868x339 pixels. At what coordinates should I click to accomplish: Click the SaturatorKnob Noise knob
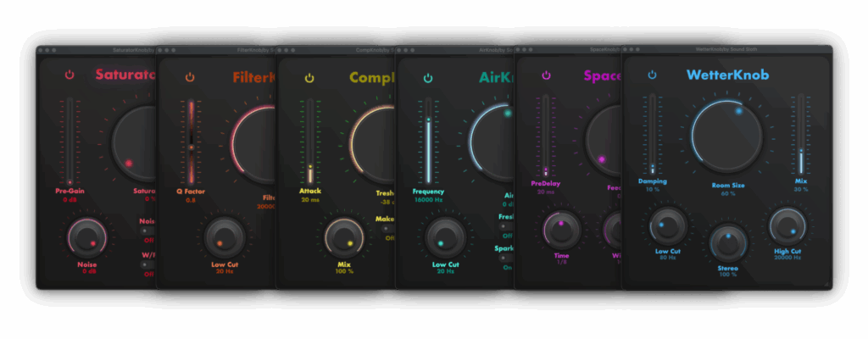pos(84,239)
